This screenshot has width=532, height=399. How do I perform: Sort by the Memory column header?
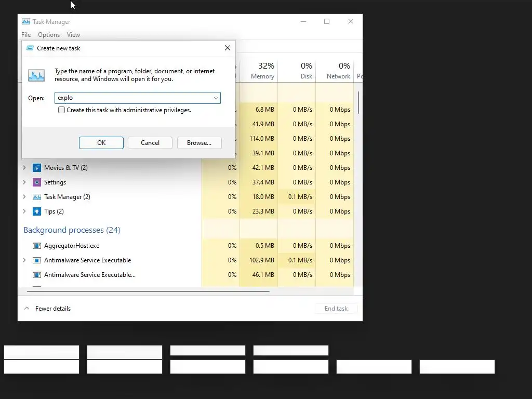click(259, 71)
